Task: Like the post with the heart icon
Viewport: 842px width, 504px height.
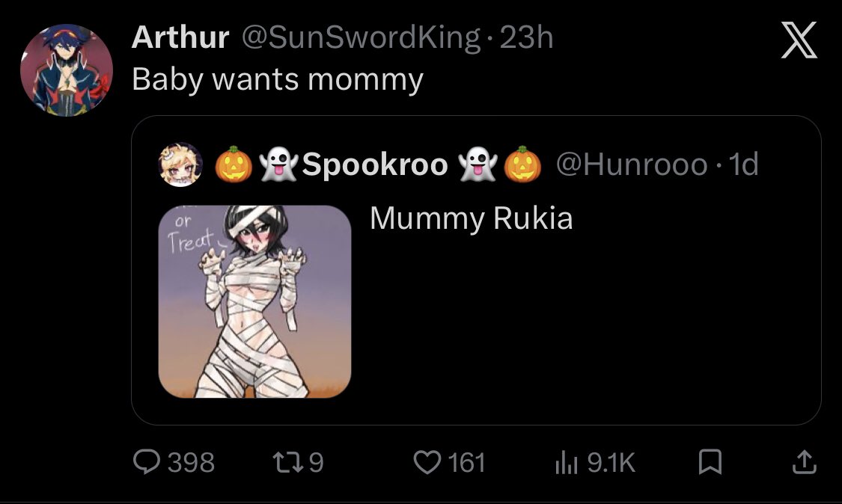Action: coord(427,462)
